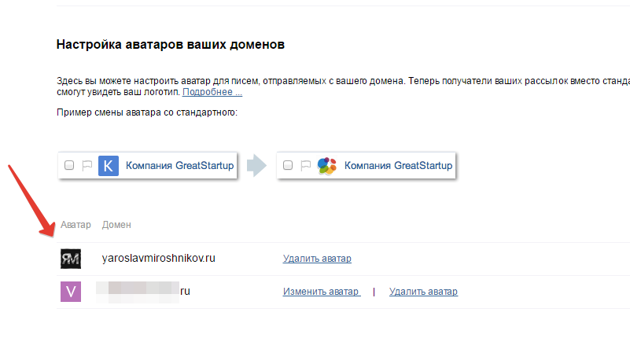Click the gray arrow between the examples
Screen dimensions: 630x364
pyautogui.click(x=256, y=165)
